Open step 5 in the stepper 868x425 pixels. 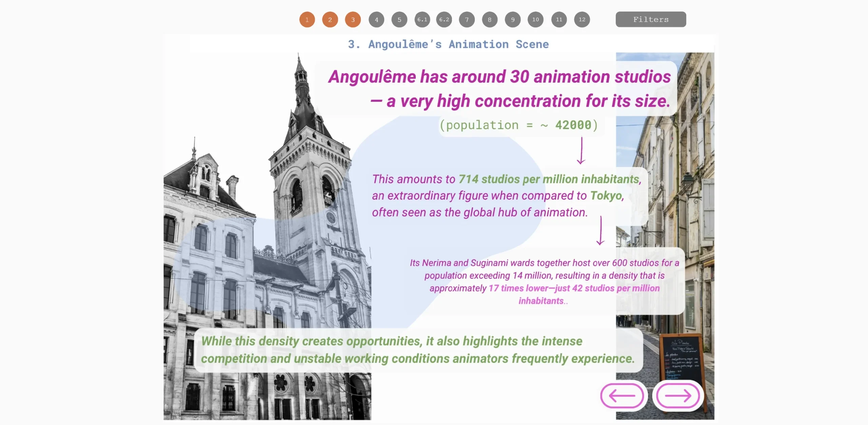click(399, 20)
